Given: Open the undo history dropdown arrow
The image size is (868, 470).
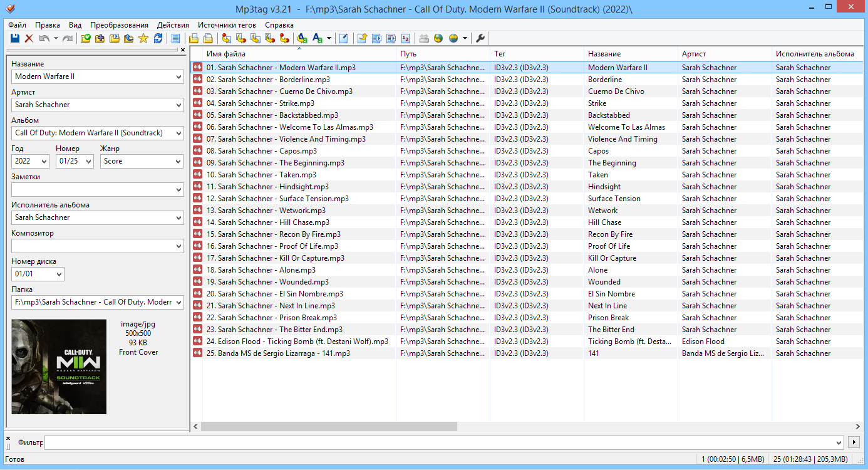Looking at the screenshot, I should (56, 38).
